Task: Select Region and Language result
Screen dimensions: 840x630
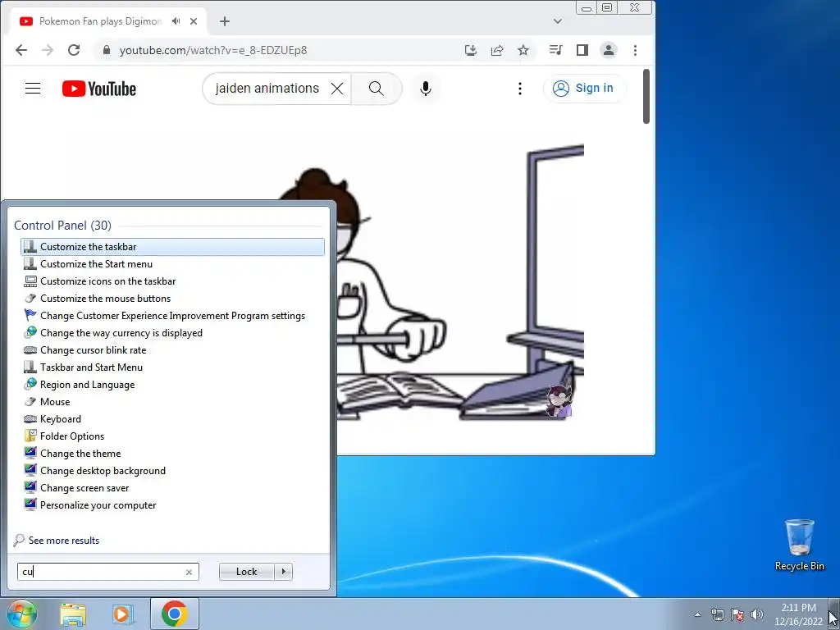Action: point(172,385)
